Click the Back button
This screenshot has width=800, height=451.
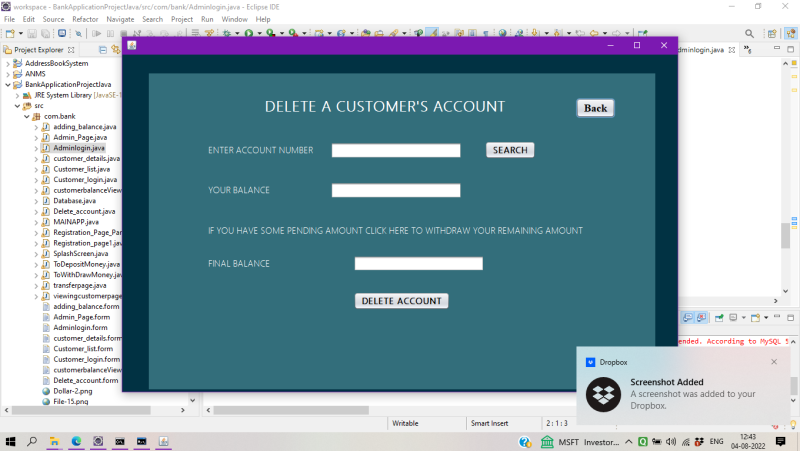pyautogui.click(x=595, y=108)
